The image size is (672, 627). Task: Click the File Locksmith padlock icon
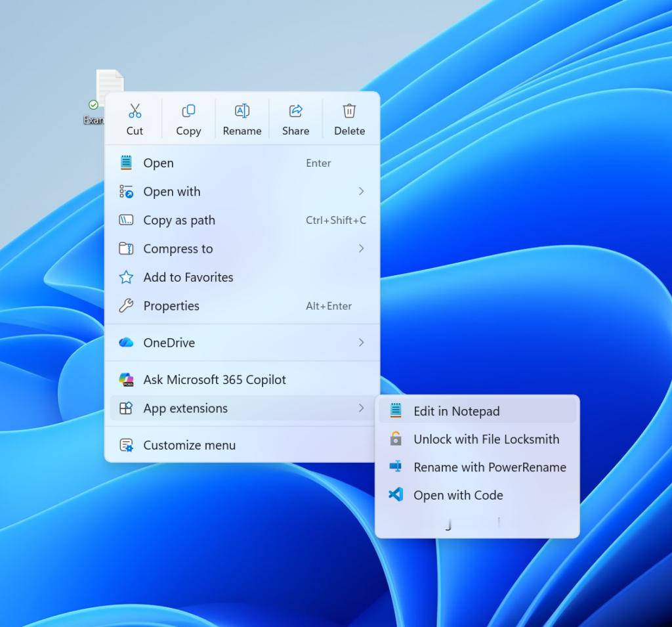(396, 439)
